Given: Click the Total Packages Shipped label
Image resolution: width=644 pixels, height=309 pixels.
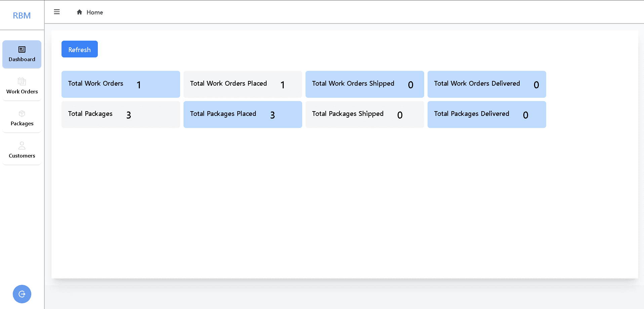Looking at the screenshot, I should pyautogui.click(x=348, y=114).
